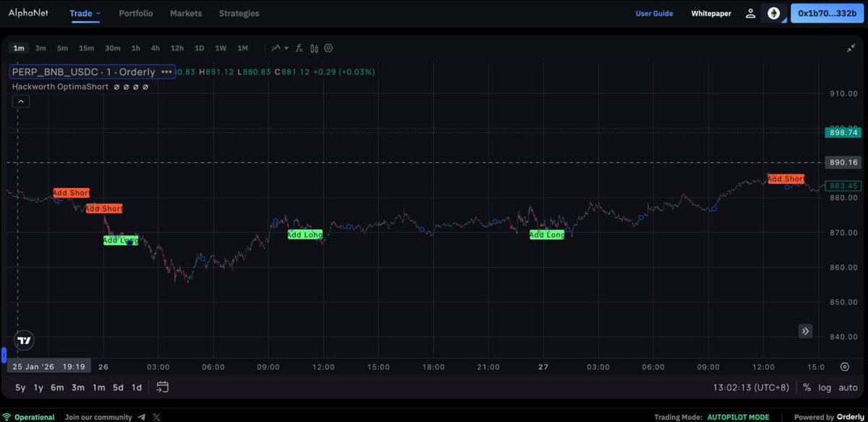
Task: Select the 15m timeframe
Action: [87, 48]
